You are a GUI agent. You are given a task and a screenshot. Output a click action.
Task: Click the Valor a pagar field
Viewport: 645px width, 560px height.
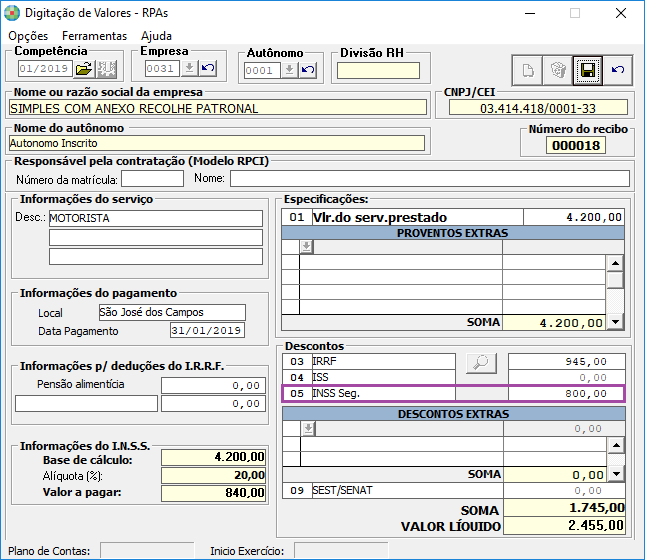(x=213, y=493)
